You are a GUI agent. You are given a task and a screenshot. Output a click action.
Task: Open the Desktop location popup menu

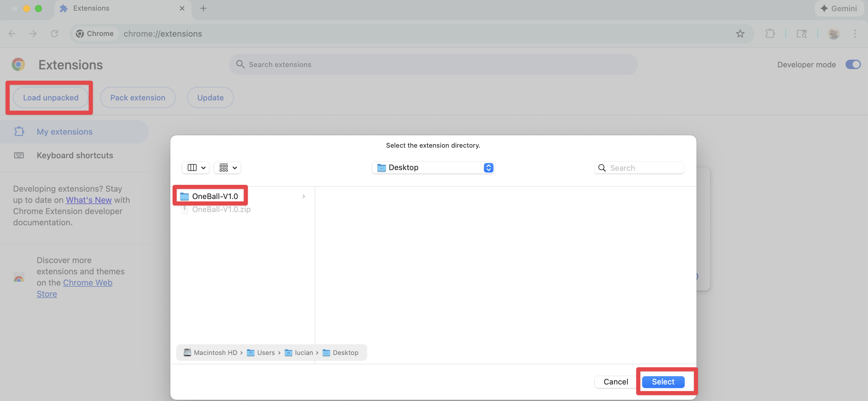coord(433,168)
